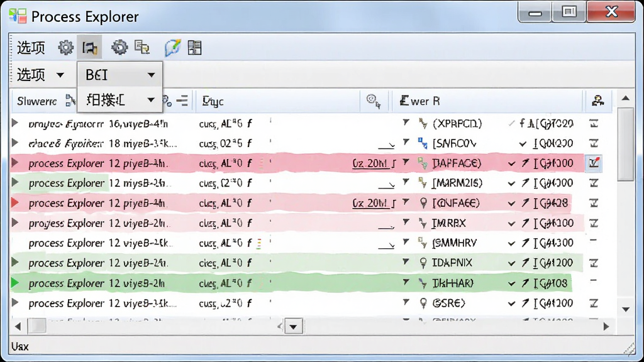Open the 0z 20M link in [ONFACE) row
The image size is (644, 362).
coord(371,203)
